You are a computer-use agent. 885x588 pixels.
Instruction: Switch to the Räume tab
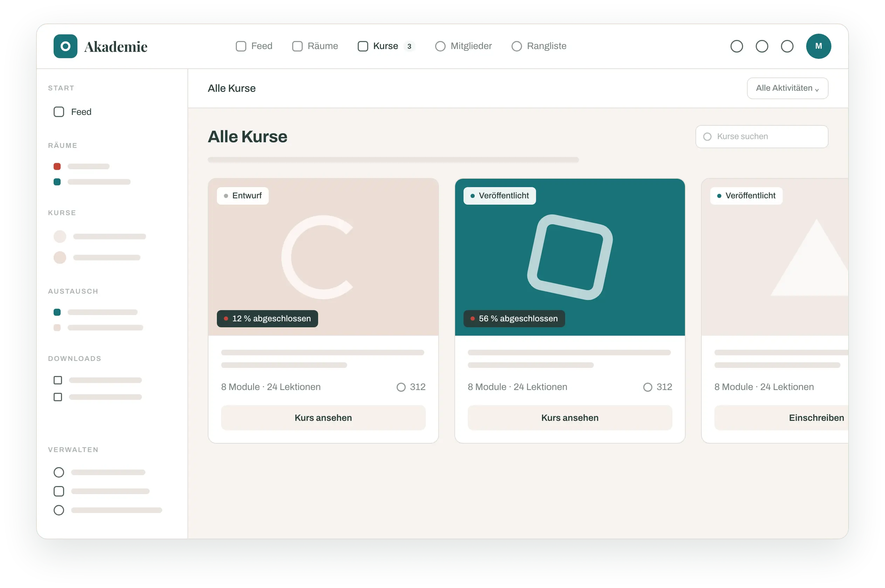pos(315,46)
